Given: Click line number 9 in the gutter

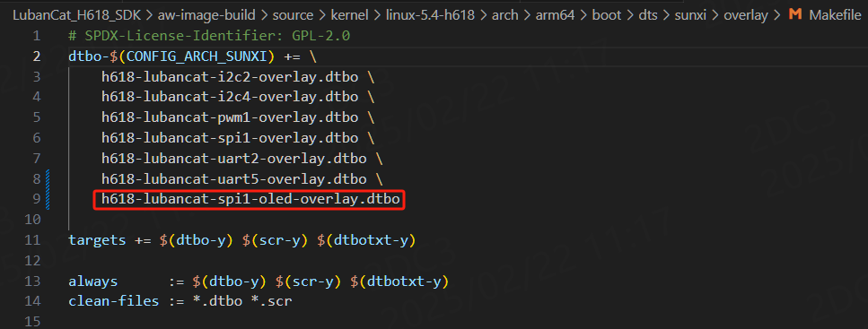Looking at the screenshot, I should (37, 199).
